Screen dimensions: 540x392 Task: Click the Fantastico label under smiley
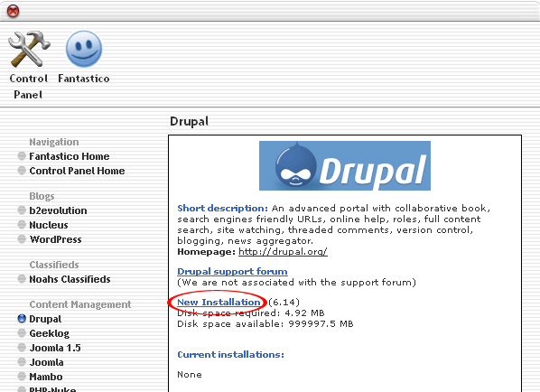click(84, 79)
